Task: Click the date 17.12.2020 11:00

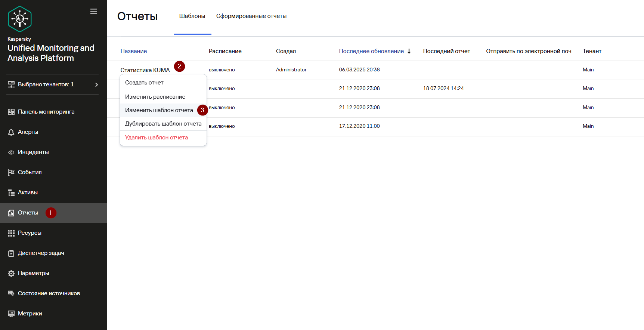Action: pos(359,126)
